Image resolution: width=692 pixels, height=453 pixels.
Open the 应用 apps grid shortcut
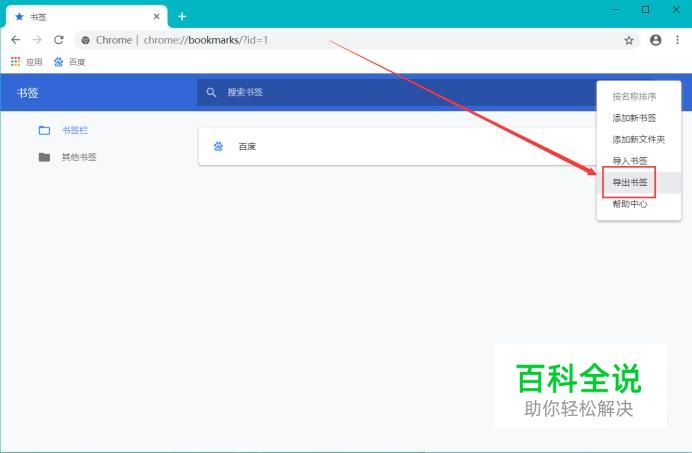[x=26, y=62]
